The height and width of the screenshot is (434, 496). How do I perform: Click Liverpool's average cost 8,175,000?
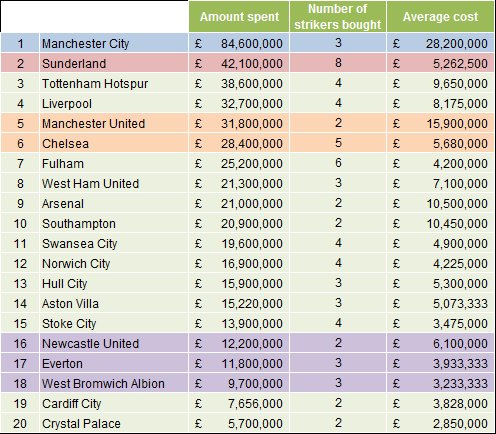pyautogui.click(x=440, y=103)
